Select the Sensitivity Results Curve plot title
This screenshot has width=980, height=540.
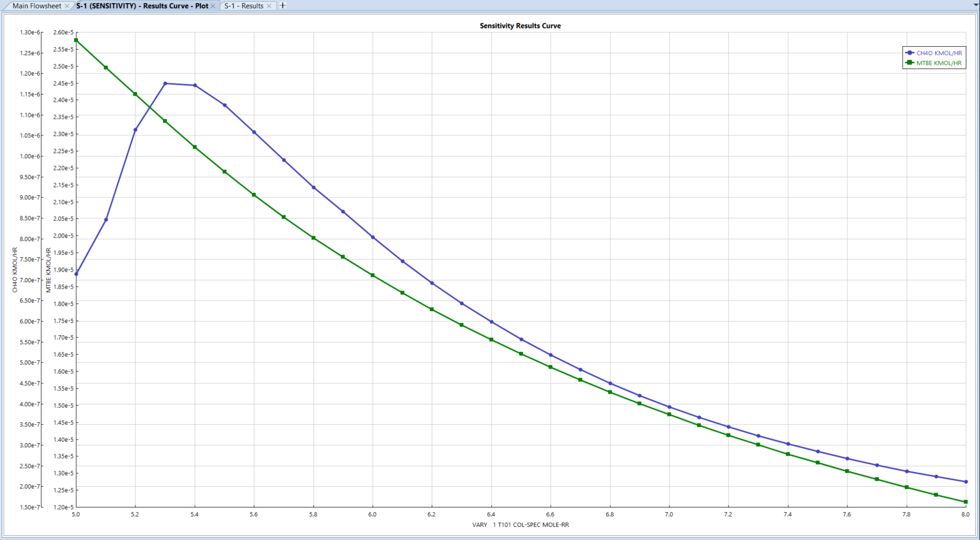click(x=520, y=26)
